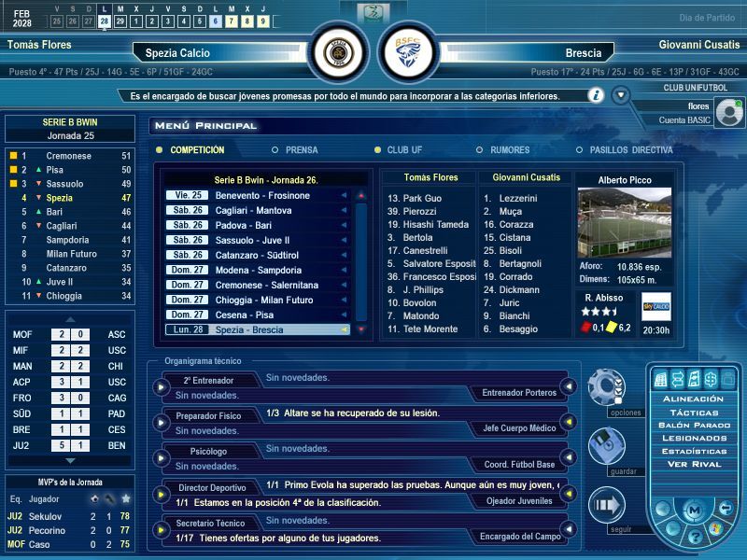Click the Windows logo icon
This screenshot has height=560, width=747.
[716, 529]
